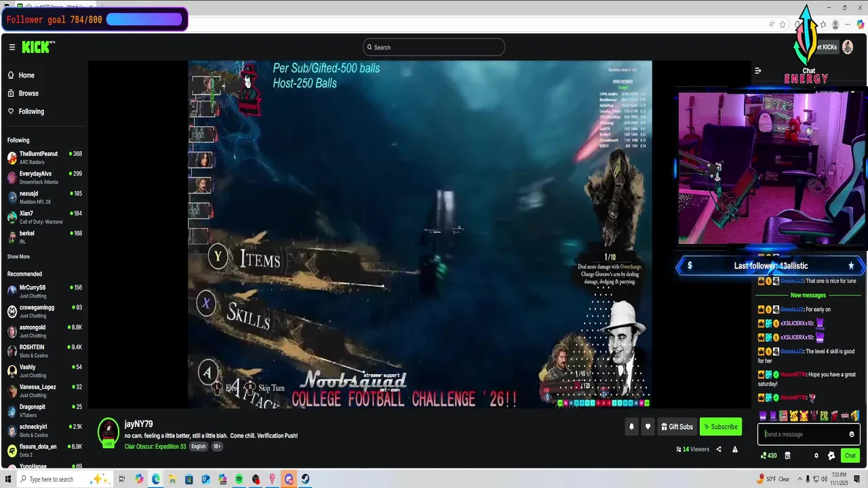Open Edge Copilot icon
This screenshot has width=868, height=488.
tap(861, 24)
